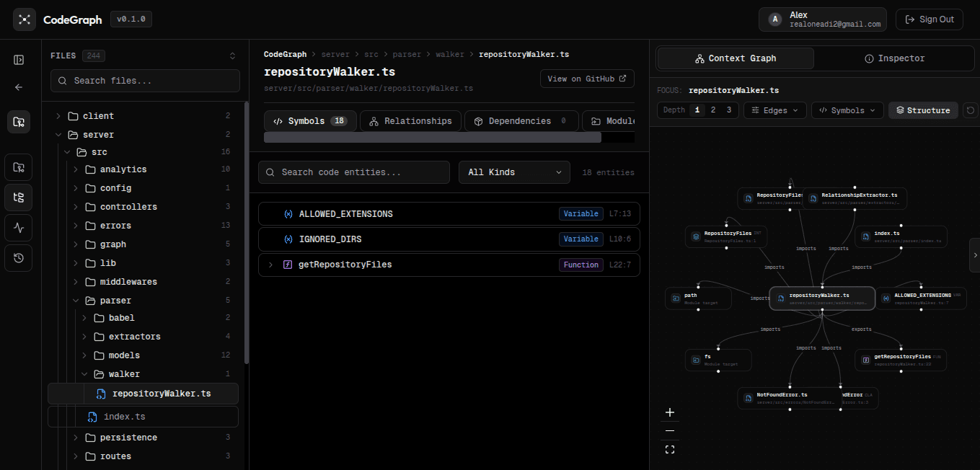
Task: Switch to the Context Graph tab
Action: [736, 58]
